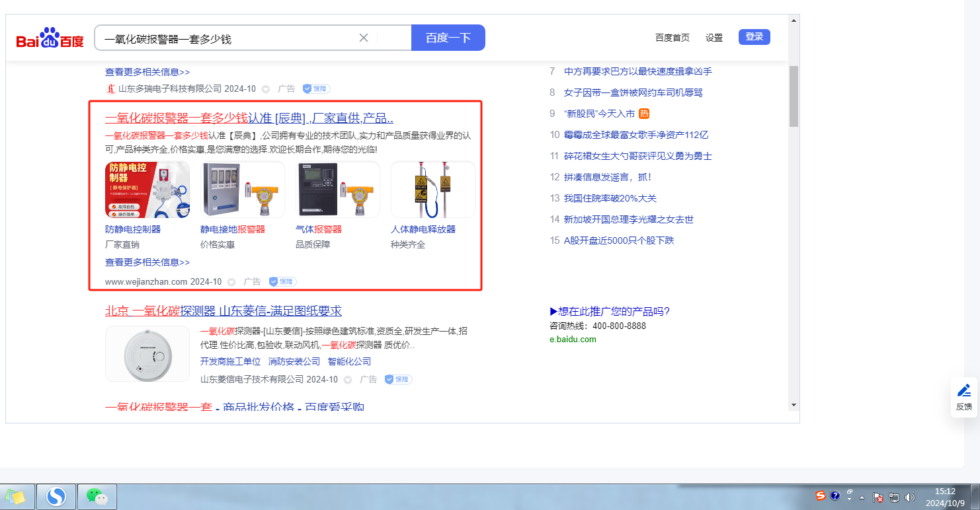Open the 设置 settings menu
The height and width of the screenshot is (510, 980).
[714, 38]
